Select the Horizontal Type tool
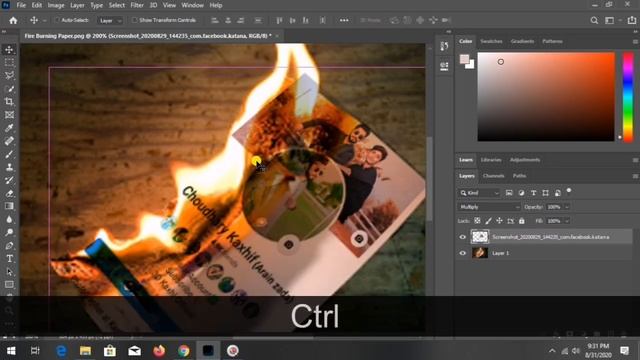 click(9, 258)
